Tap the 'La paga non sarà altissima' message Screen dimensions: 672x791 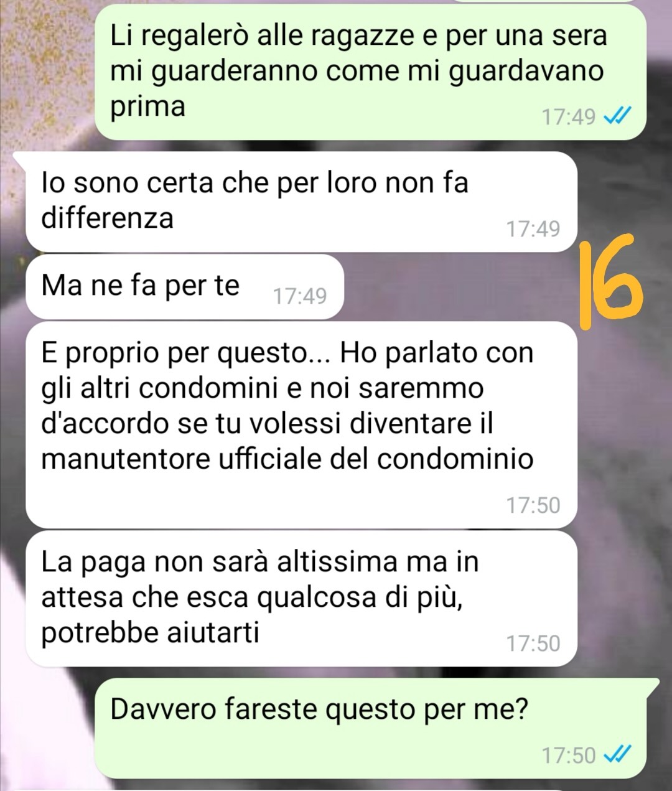tap(301, 599)
